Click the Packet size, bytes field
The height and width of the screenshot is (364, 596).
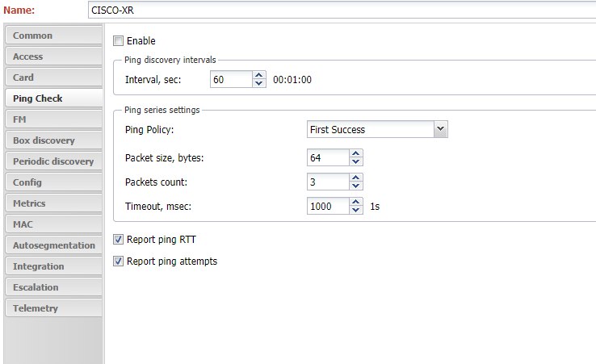pos(328,157)
